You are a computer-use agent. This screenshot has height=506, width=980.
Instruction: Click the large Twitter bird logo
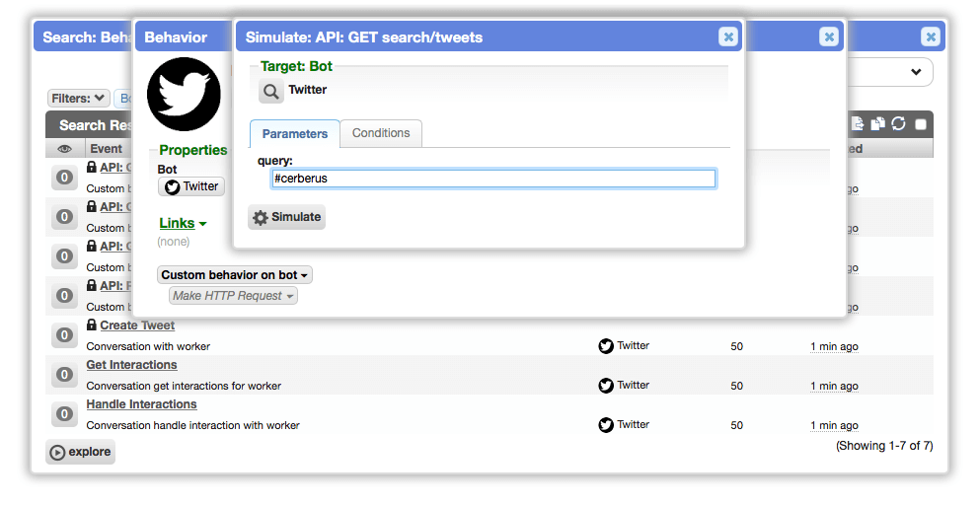(x=184, y=95)
